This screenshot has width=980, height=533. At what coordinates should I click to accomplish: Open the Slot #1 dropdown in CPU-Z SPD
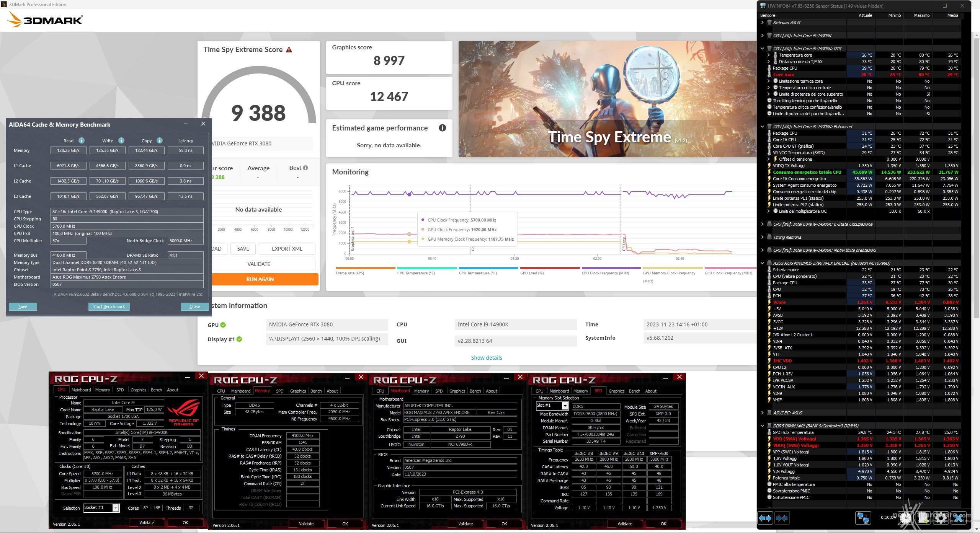point(565,406)
